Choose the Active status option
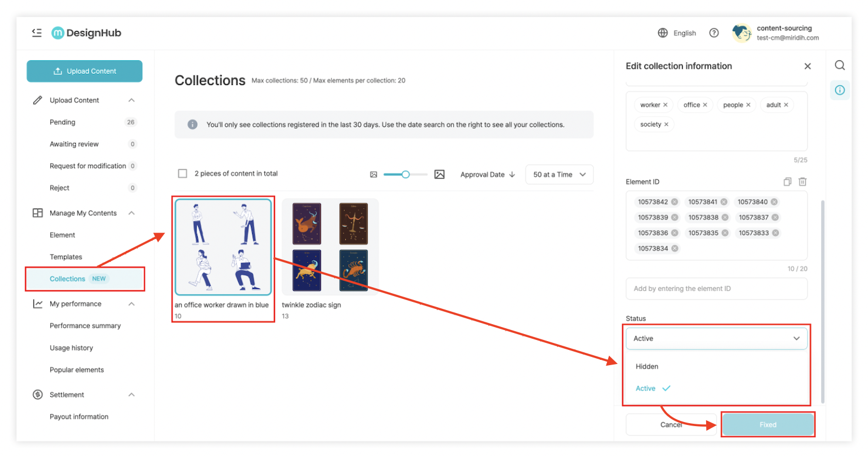The image size is (868, 456). [x=646, y=388]
